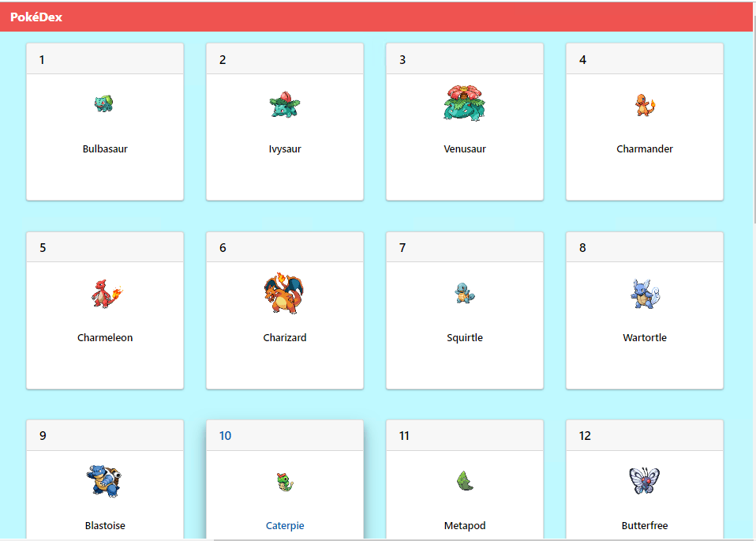Click the Ivysaur sprite image
The image size is (756, 541).
(x=285, y=103)
